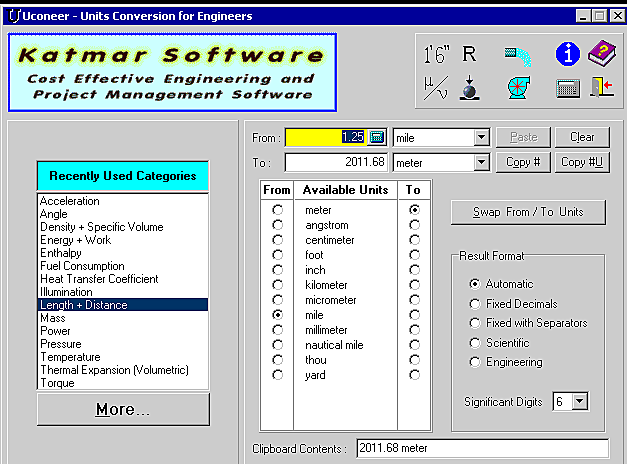Image resolution: width=627 pixels, height=464 pixels.
Task: Expand the To unit meter dropdown
Action: [x=481, y=162]
